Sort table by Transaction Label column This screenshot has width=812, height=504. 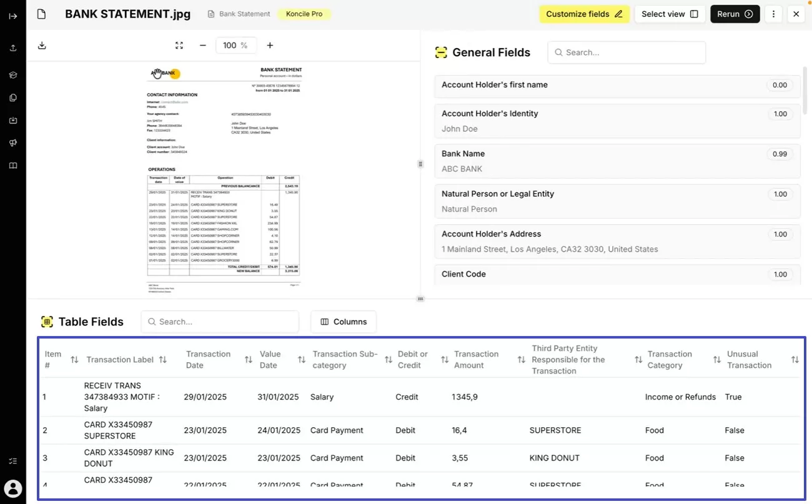click(163, 360)
